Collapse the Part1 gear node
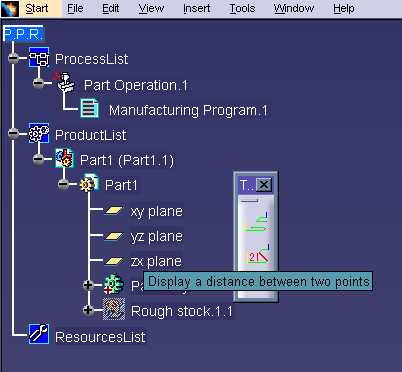This screenshot has height=372, width=402. [x=63, y=183]
